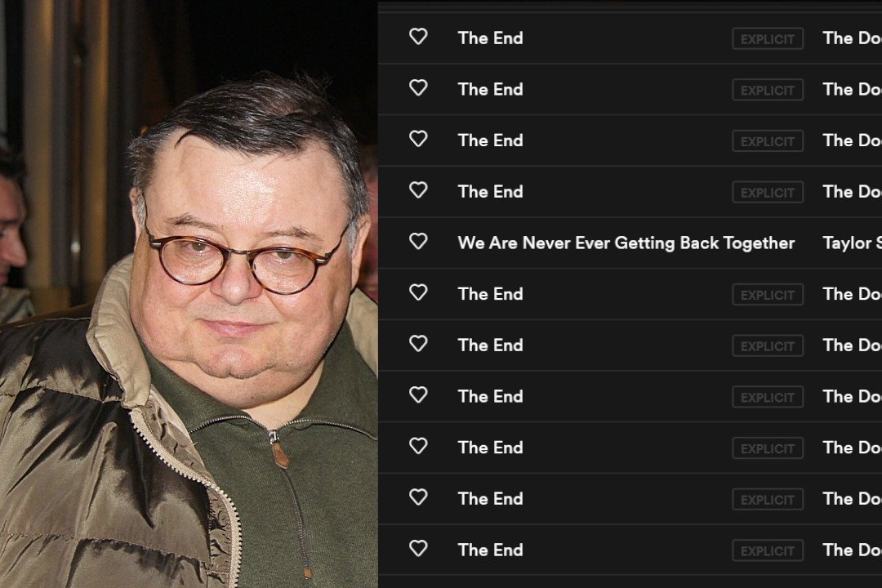Screen dimensions: 882x588
Task: Click the EXPLICIT badge just below Taylor Swift row
Action: coord(768,295)
